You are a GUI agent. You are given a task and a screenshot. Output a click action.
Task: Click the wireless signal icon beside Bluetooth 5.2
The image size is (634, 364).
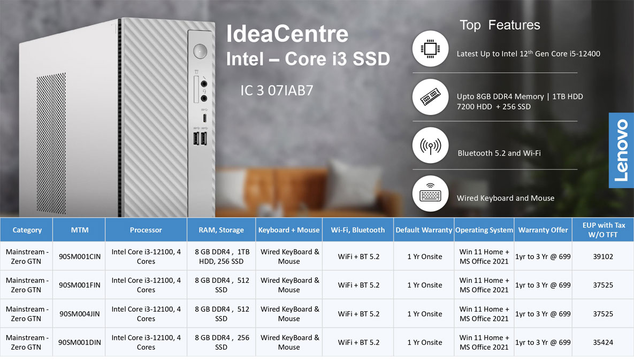click(430, 145)
